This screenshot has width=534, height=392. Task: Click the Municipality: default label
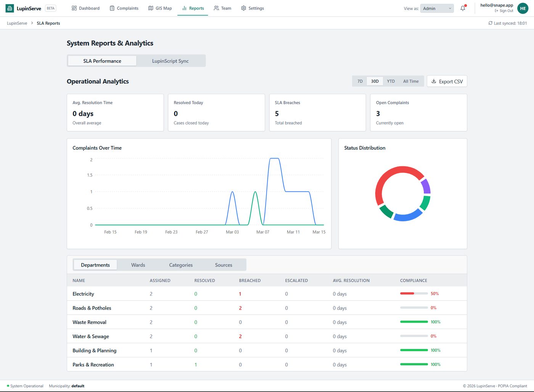(67, 386)
